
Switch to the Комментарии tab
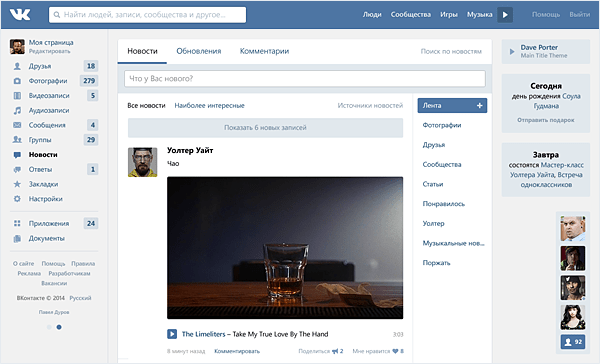[x=264, y=51]
